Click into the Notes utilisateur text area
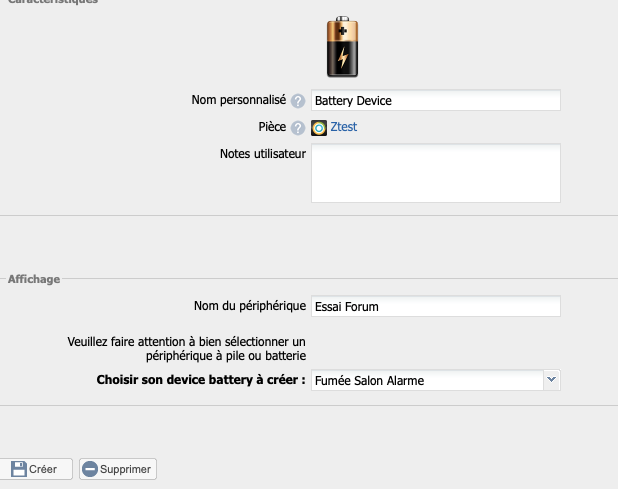The width and height of the screenshot is (618, 489). 435,173
